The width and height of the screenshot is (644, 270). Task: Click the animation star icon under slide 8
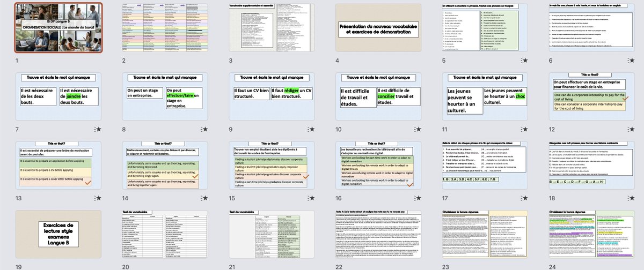pyautogui.click(x=204, y=129)
